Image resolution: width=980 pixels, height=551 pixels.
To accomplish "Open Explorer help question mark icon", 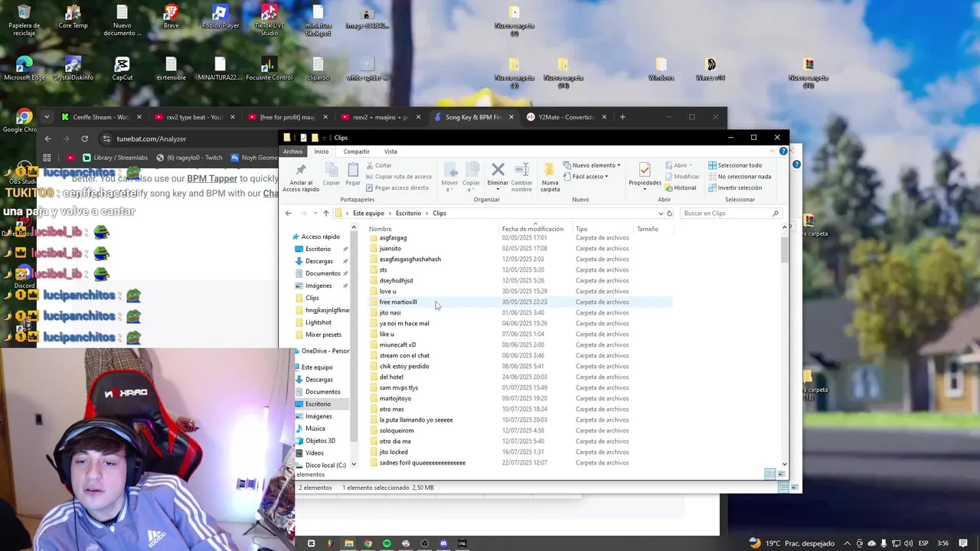I will (783, 152).
